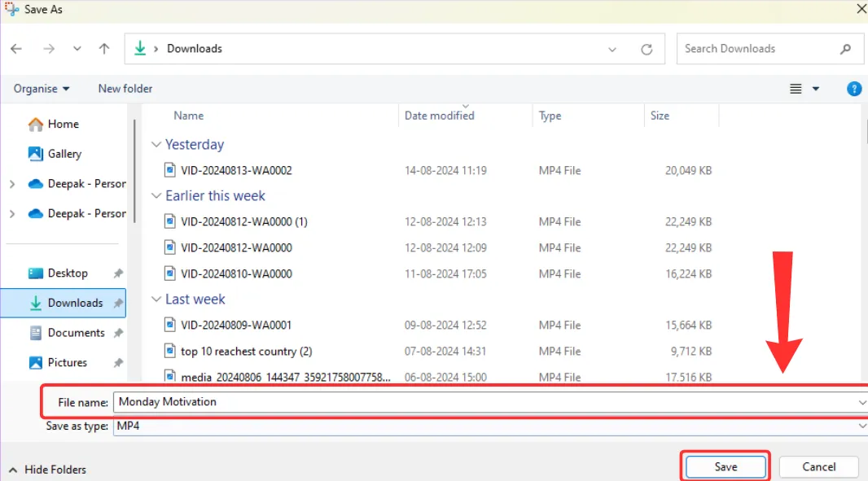Viewport: 868px width, 481px height.
Task: Click the Downloads breadcrumb in address bar
Action: coord(195,49)
